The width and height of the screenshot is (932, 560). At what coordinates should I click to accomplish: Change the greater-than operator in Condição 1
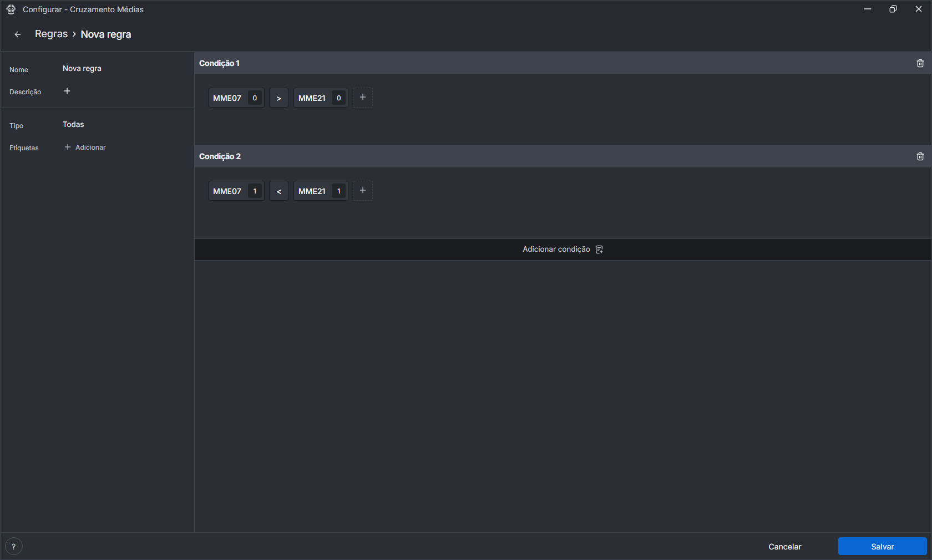(278, 98)
